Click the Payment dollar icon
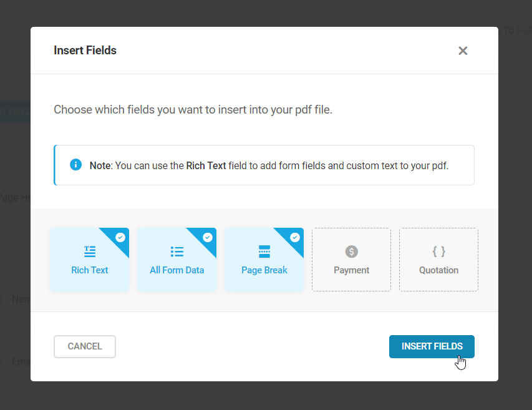This screenshot has height=410, width=532. click(351, 253)
